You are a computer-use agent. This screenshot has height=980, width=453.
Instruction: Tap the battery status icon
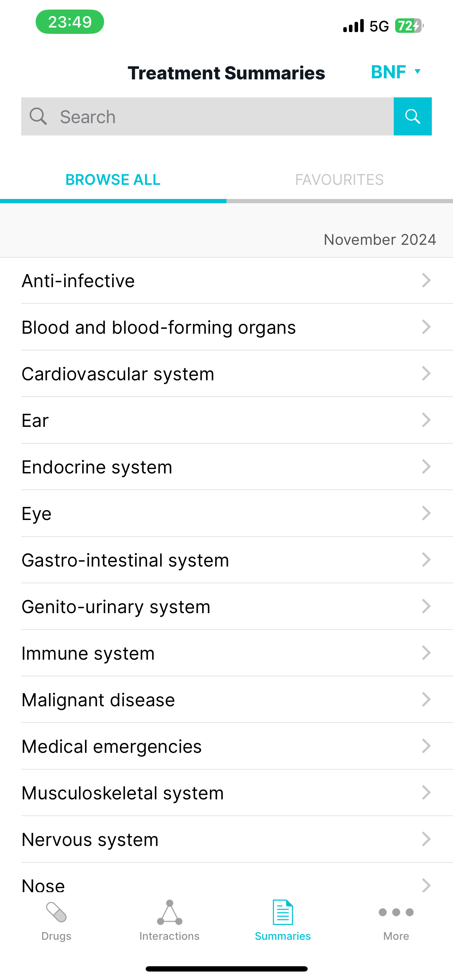click(x=409, y=26)
